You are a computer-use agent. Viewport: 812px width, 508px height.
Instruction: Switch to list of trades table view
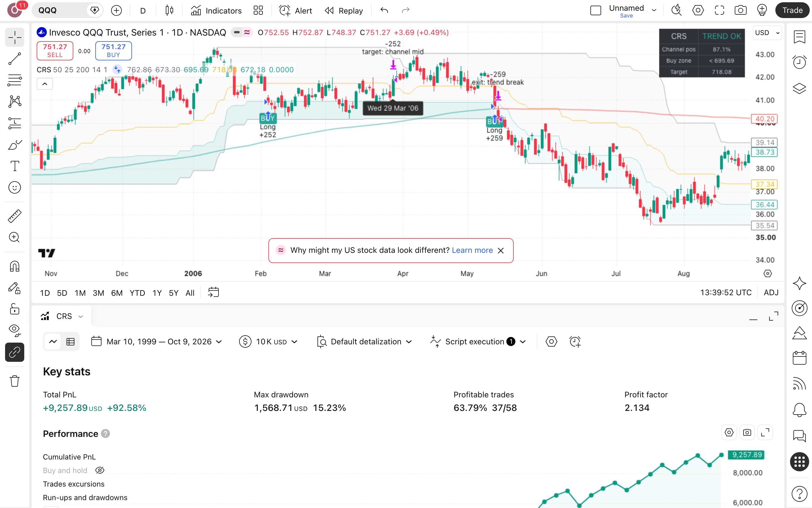click(70, 342)
